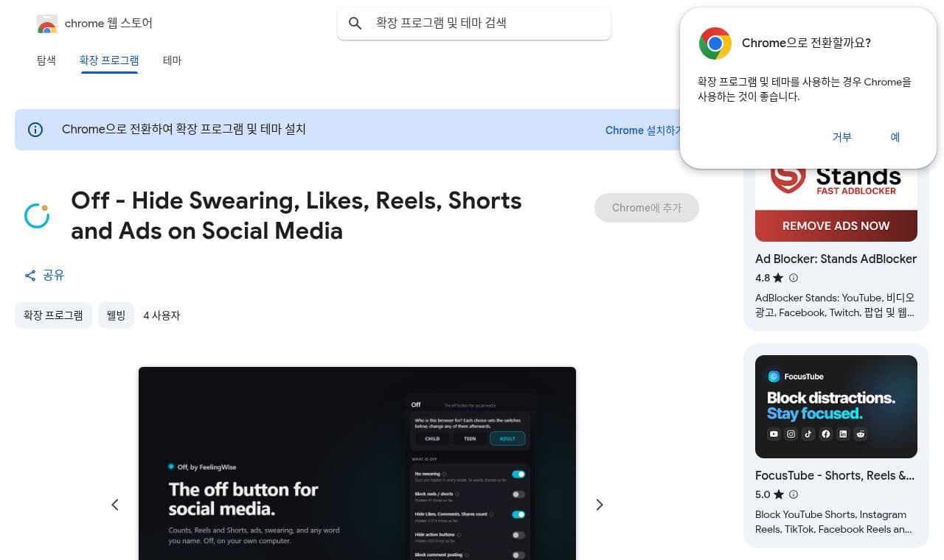
Task: Decline the Chrome switch with 거부
Action: (841, 137)
